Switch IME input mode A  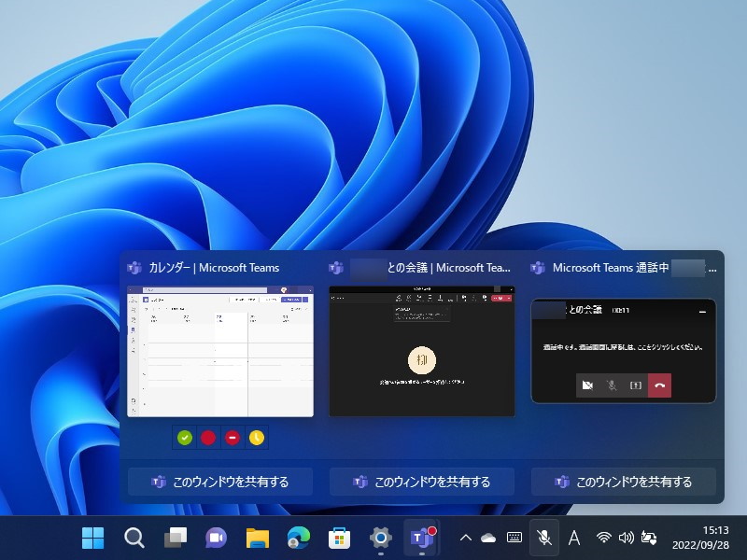[x=574, y=539]
